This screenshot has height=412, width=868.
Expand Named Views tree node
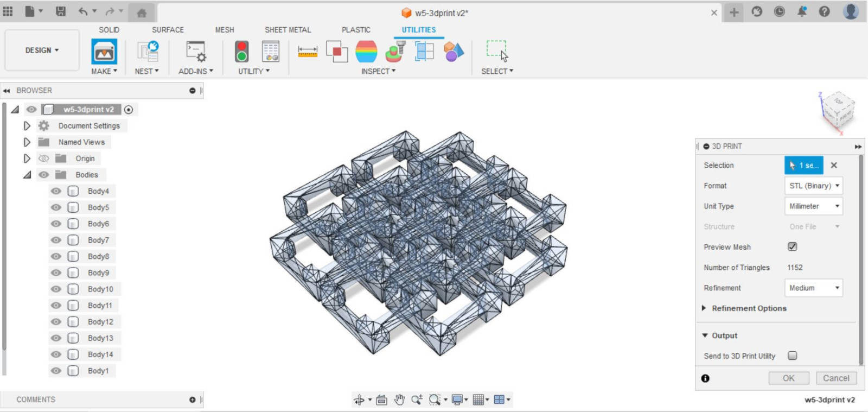coord(27,142)
